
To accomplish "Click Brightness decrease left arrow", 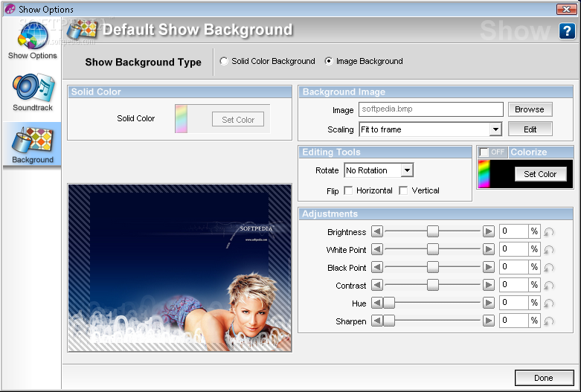I will coord(377,231).
